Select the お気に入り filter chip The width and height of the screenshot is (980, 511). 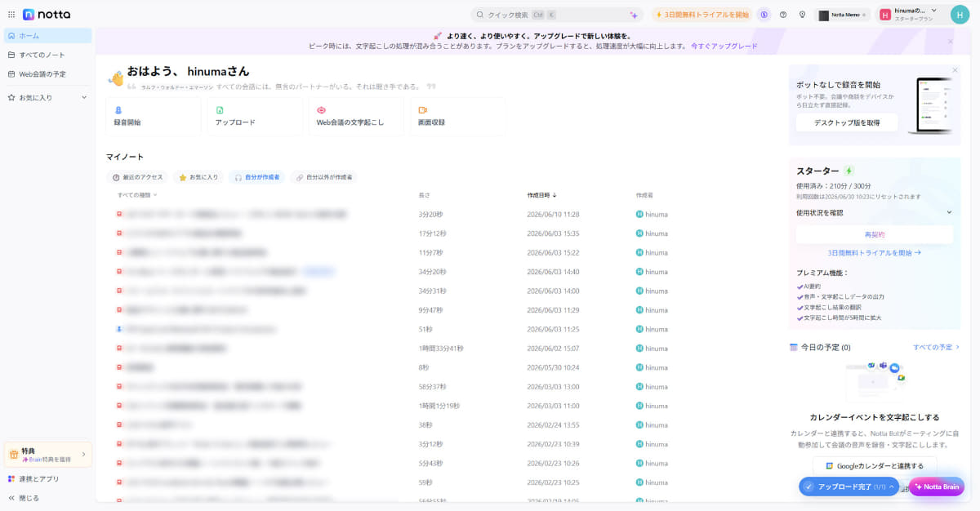point(198,177)
